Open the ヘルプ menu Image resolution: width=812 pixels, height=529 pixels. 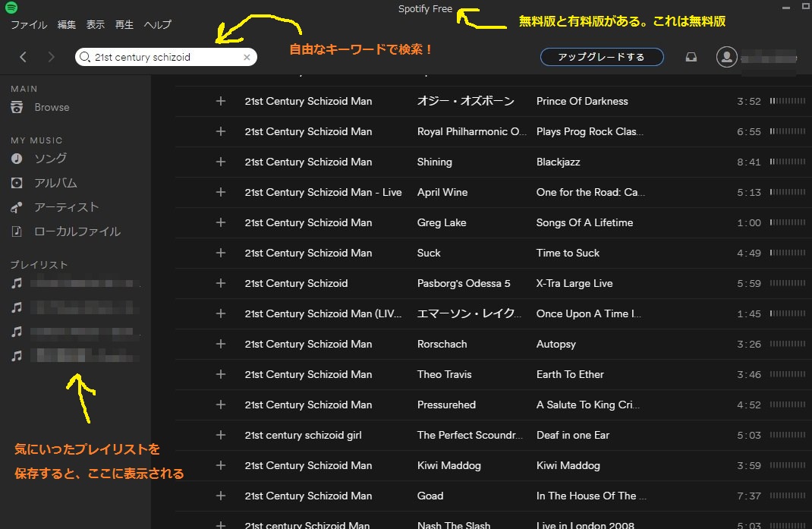click(x=157, y=24)
